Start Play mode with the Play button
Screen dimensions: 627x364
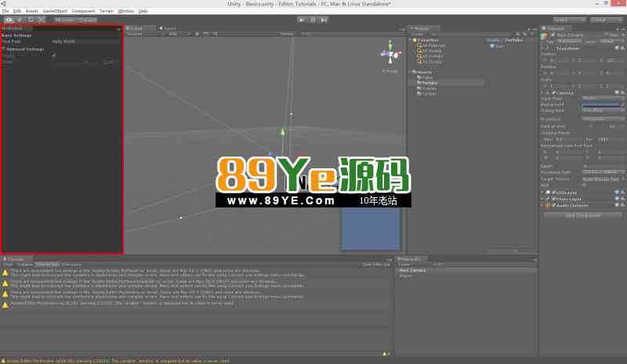click(302, 20)
